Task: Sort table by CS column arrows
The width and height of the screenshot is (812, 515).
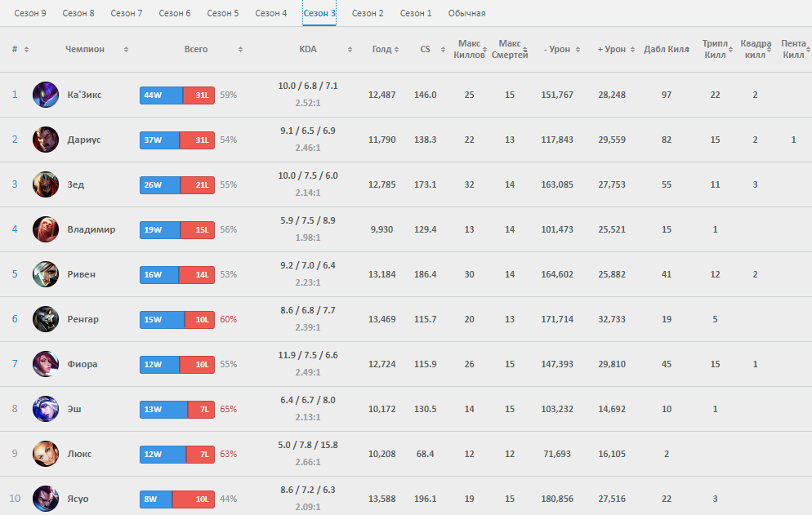Action: tap(443, 49)
